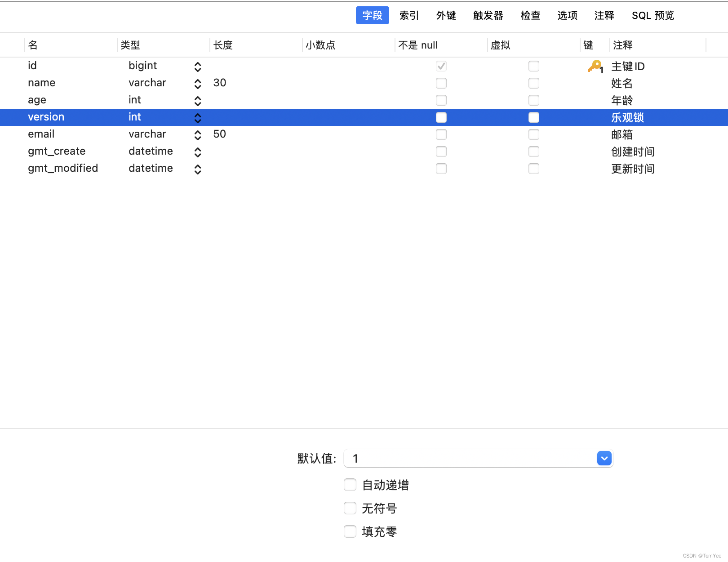Open type dropdown for name varchar
Screen dimensions: 728x562
198,84
